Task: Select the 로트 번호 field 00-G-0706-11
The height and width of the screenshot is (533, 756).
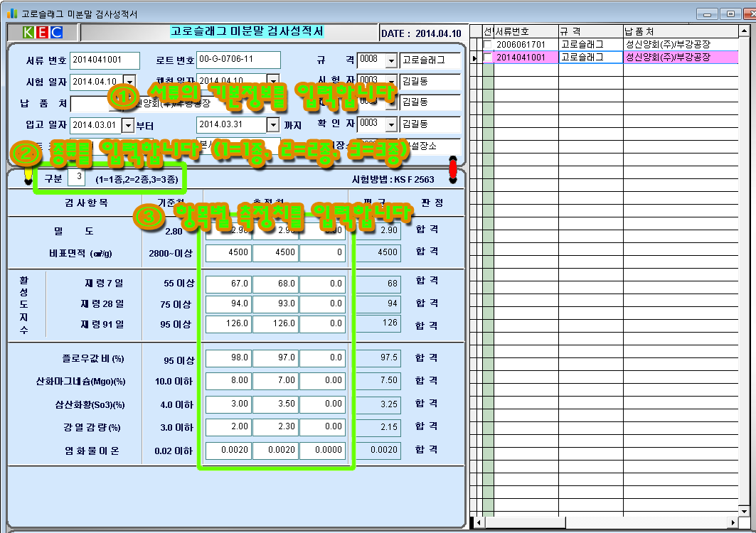Action: click(x=238, y=60)
